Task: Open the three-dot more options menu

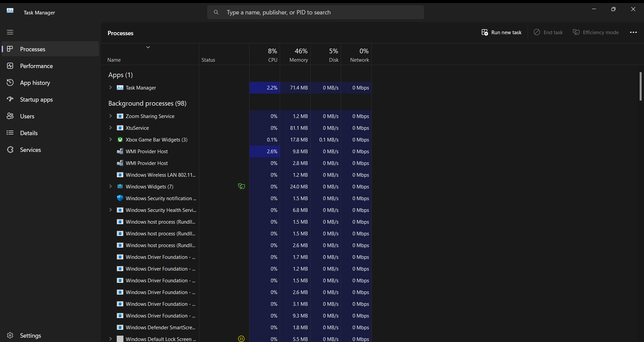Action: (633, 32)
